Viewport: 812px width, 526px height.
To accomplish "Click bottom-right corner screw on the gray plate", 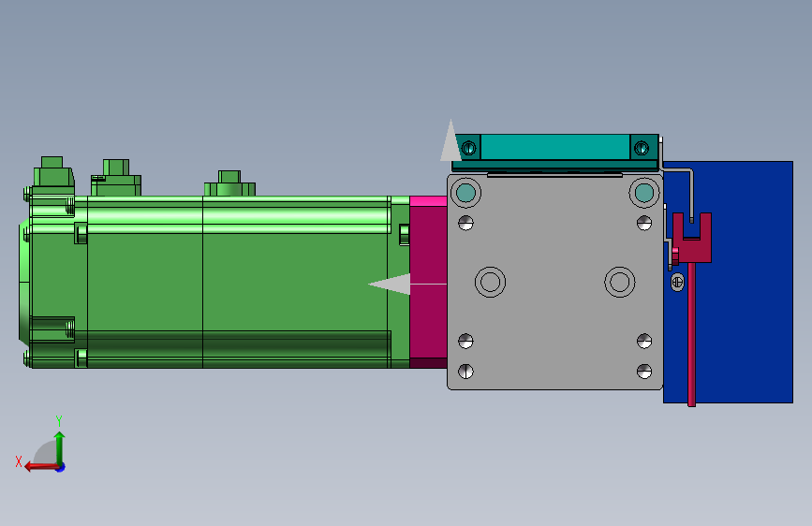I will click(x=644, y=372).
